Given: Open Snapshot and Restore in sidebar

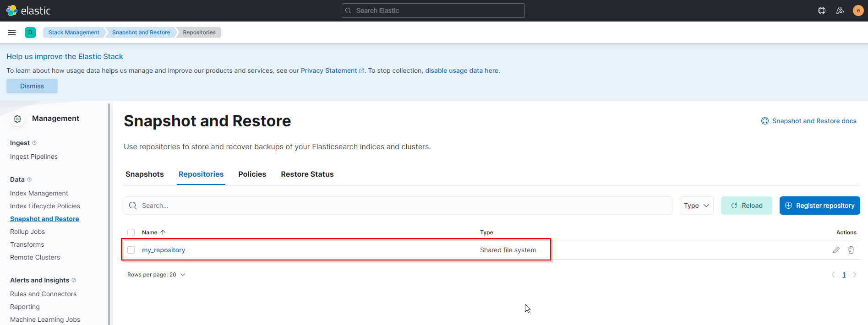Looking at the screenshot, I should tap(44, 219).
